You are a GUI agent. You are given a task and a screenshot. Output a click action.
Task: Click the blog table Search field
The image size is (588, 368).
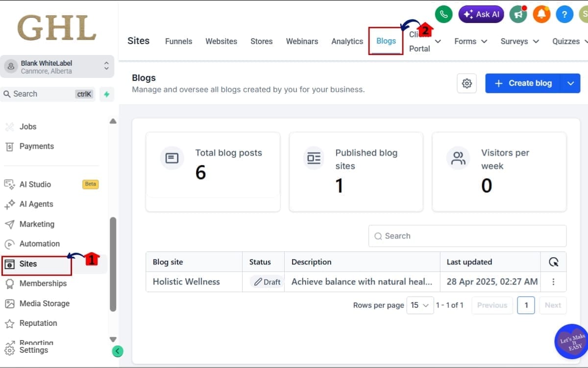(467, 236)
